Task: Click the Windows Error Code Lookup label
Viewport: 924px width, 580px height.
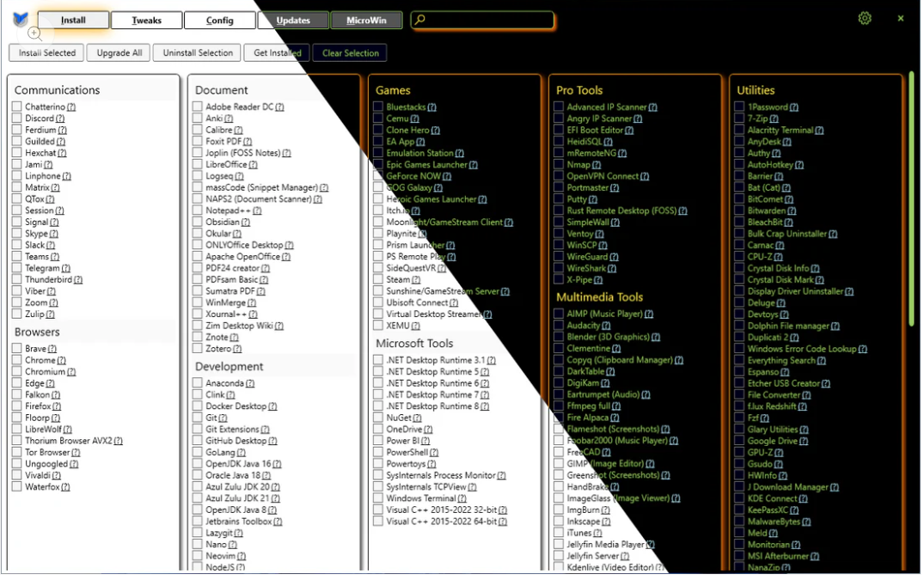Action: [801, 349]
